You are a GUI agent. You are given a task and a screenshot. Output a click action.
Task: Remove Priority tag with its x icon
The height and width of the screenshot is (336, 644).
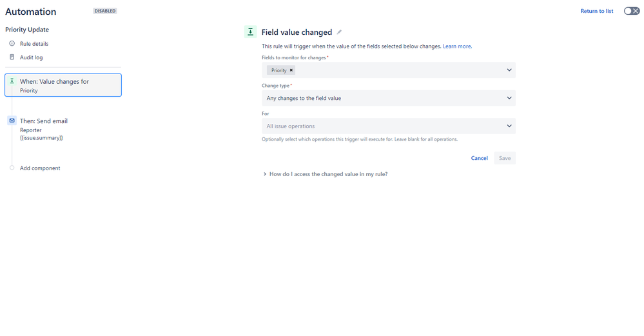[291, 70]
